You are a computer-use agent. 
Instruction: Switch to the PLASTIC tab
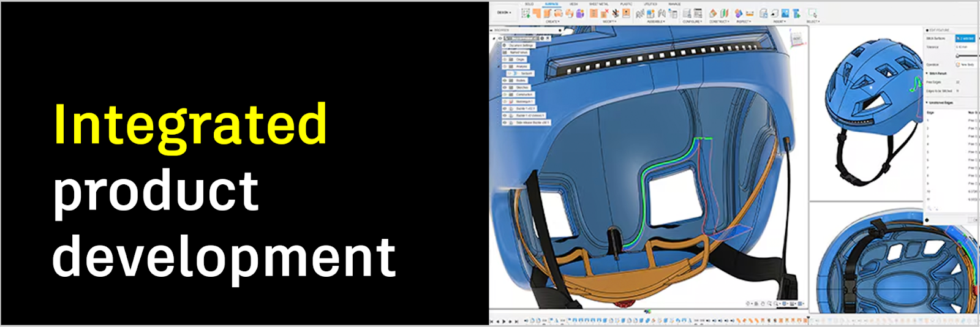(626, 4)
